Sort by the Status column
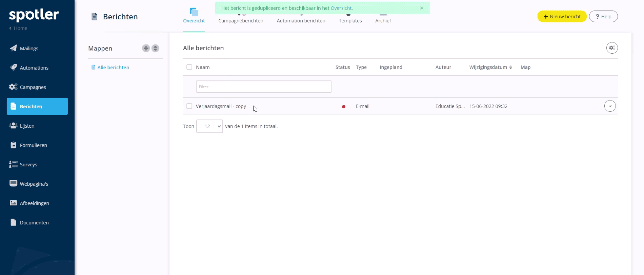Screen dimensions: 644x275 [x=343, y=67]
